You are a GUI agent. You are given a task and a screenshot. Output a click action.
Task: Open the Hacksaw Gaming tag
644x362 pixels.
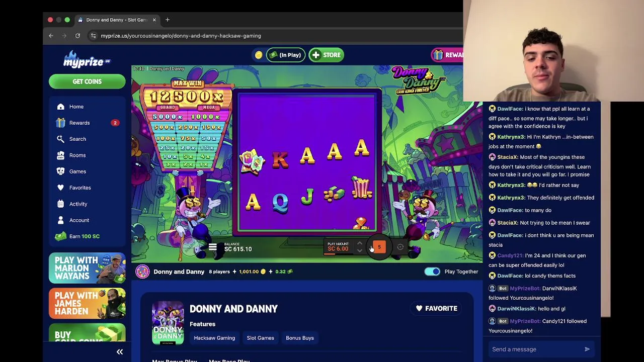click(214, 338)
